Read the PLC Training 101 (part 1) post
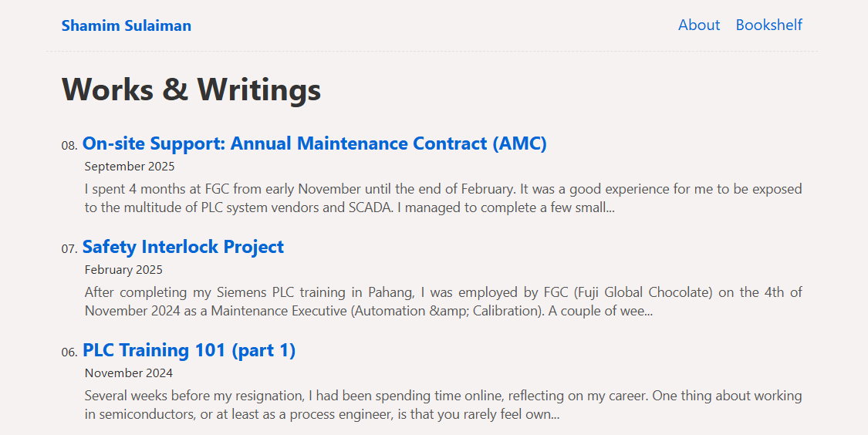This screenshot has width=868, height=435. tap(189, 350)
